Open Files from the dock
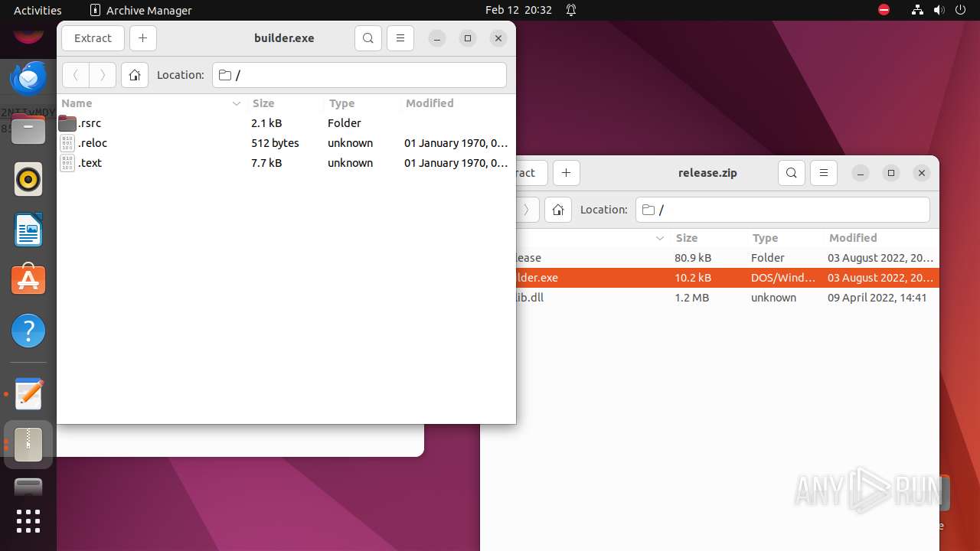Screen dimensions: 980x551 pos(28,129)
